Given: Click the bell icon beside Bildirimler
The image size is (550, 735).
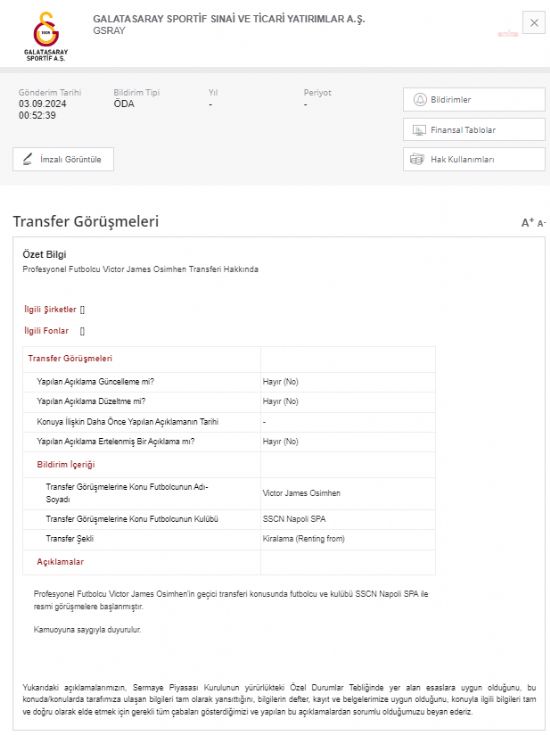Looking at the screenshot, I should click(420, 99).
